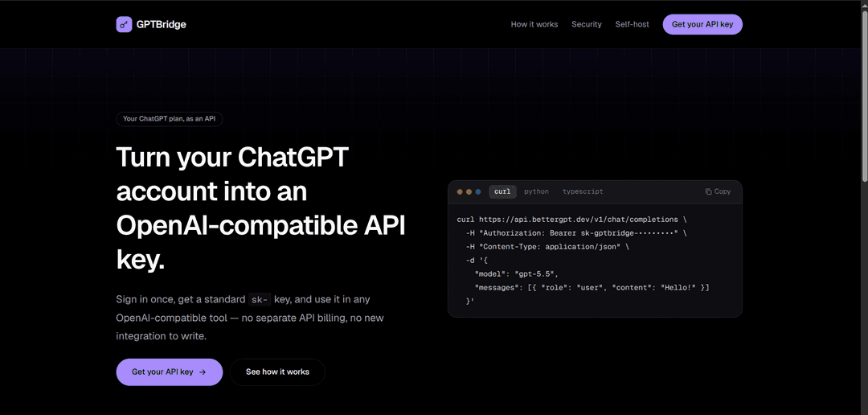Select the curl code tab
This screenshot has width=868, height=415.
tap(502, 191)
